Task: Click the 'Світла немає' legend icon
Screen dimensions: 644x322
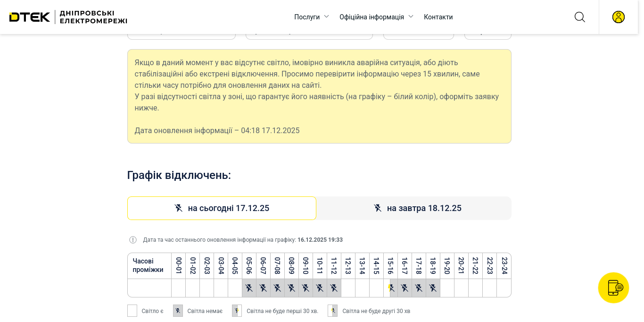Action: pyautogui.click(x=178, y=311)
